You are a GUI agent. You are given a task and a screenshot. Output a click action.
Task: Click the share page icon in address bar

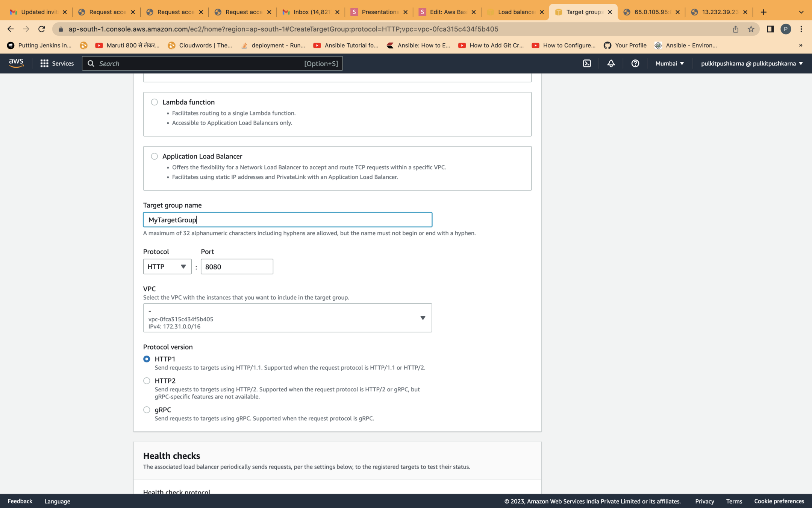tap(735, 29)
